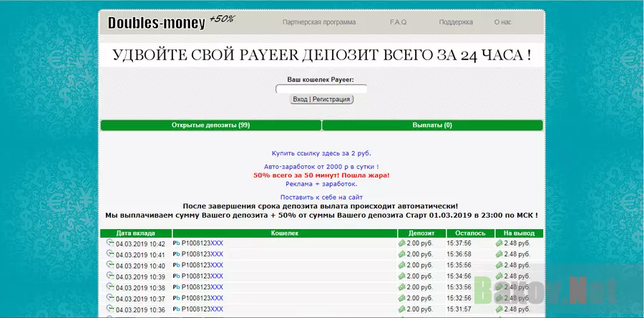Click the Дата вклада column header

pos(136,233)
